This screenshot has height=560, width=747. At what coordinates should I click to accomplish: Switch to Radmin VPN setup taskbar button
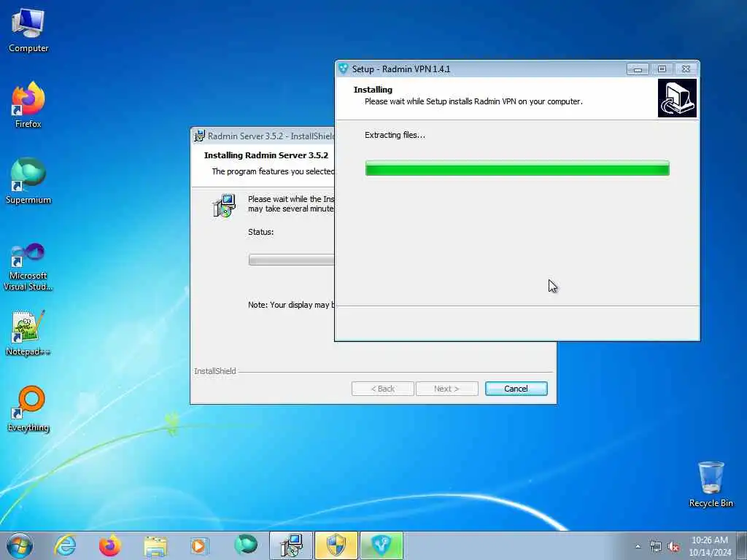click(381, 545)
